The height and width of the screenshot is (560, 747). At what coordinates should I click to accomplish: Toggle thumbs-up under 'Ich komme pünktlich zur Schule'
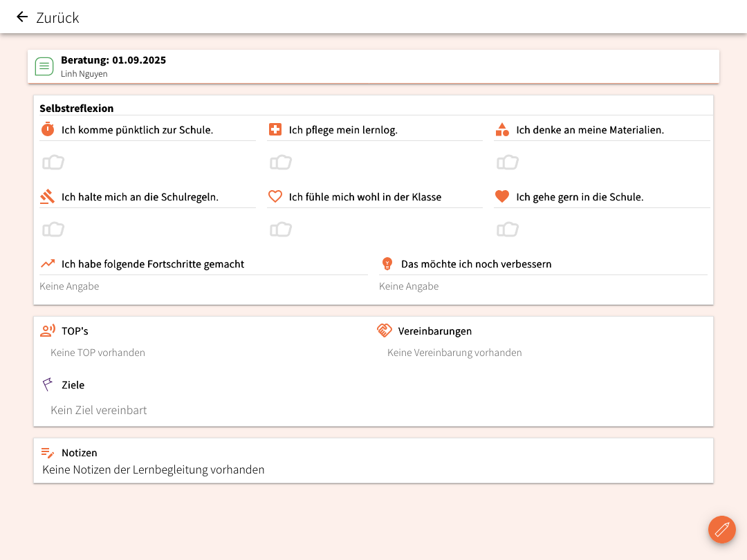coord(53,162)
